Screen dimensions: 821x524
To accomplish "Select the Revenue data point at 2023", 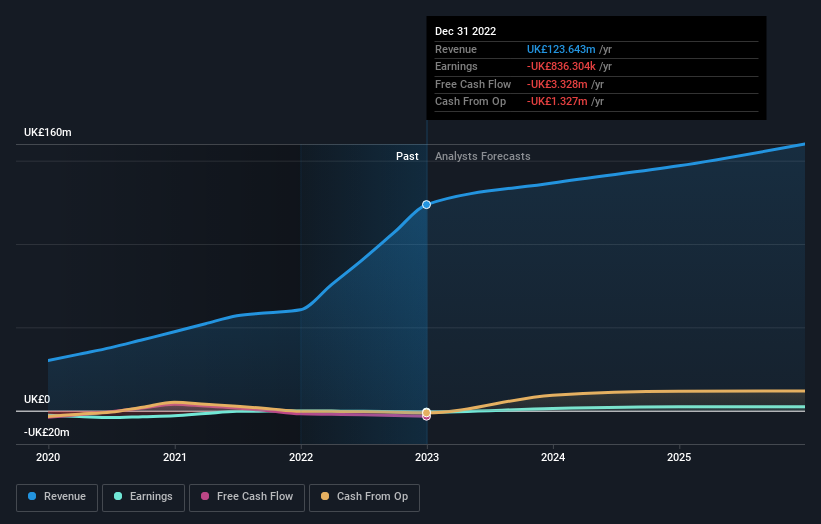I will click(427, 205).
